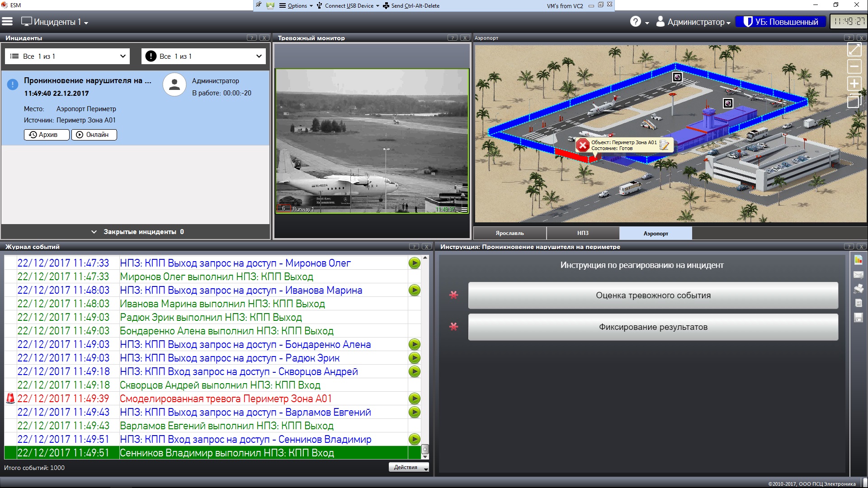Open the Все 1 из 1 list filter dropdown
The height and width of the screenshot is (488, 868).
click(67, 56)
